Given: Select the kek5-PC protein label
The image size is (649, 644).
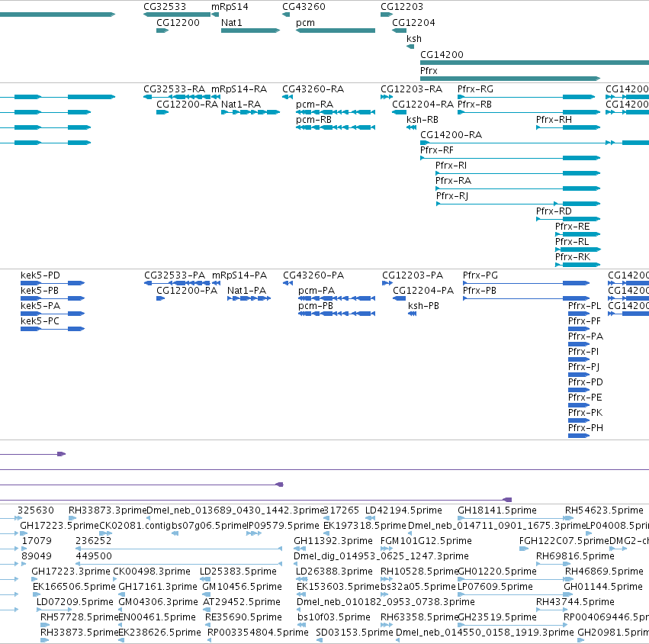Looking at the screenshot, I should click(x=40, y=321).
